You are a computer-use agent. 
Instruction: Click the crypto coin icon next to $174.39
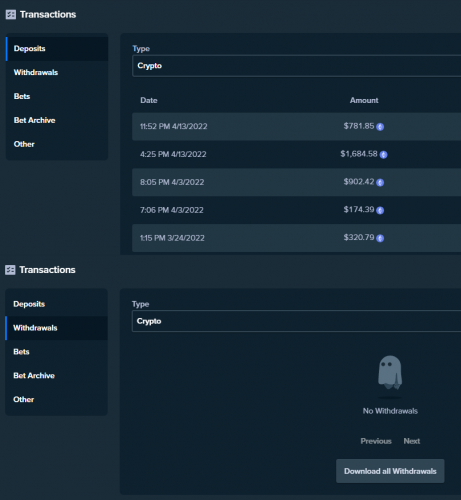click(x=380, y=210)
